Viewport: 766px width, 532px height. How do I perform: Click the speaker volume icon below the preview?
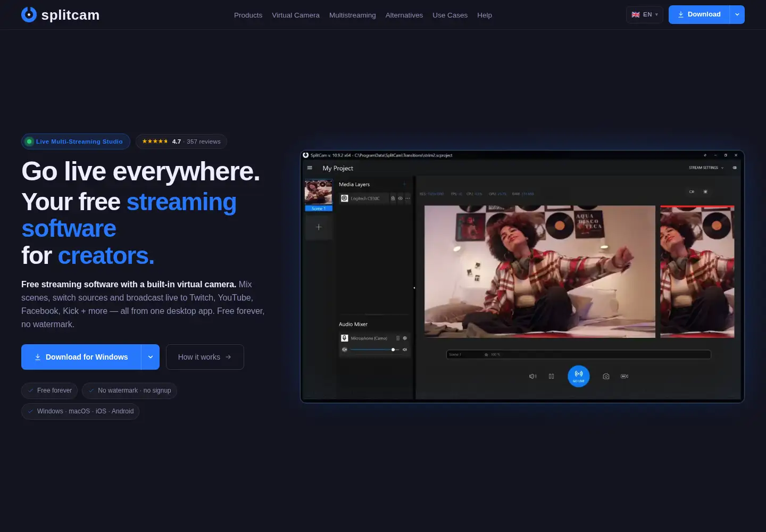click(532, 376)
